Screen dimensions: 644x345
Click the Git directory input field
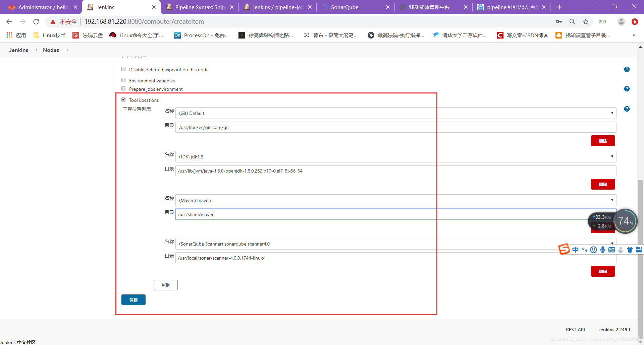[x=396, y=127]
